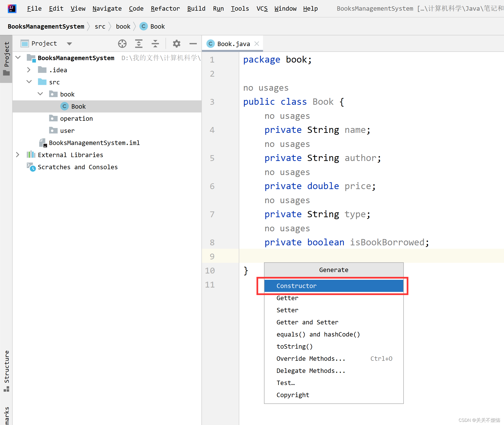The width and height of the screenshot is (504, 425).
Task: Click the Collapse All icon in Project panel
Action: (x=155, y=44)
